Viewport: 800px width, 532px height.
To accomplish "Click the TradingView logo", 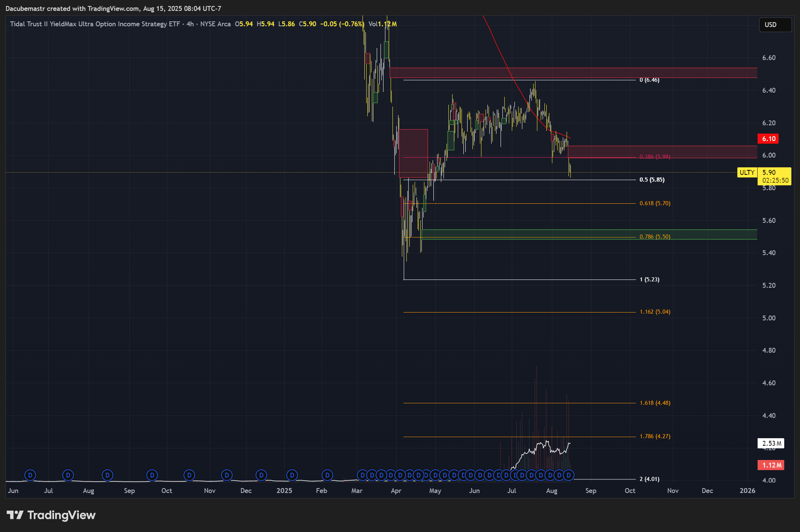I will 51,515.
